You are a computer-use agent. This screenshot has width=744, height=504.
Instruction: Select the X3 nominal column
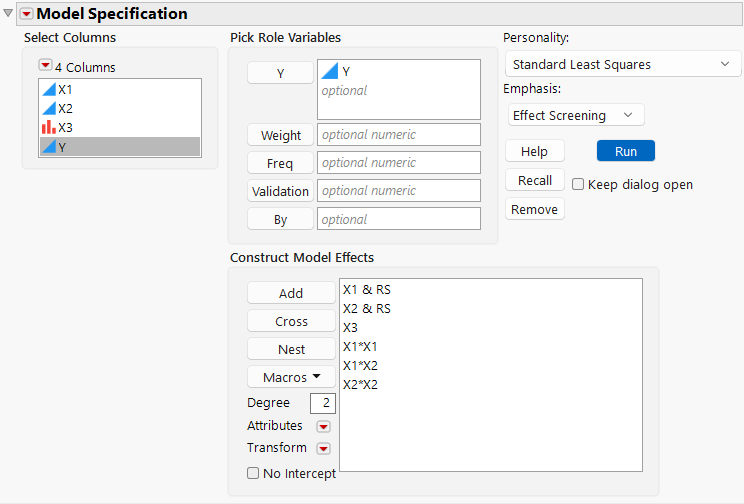coord(65,127)
